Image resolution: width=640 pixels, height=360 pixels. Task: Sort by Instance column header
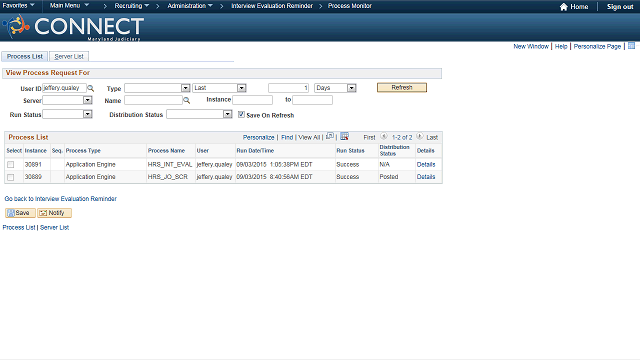36,151
